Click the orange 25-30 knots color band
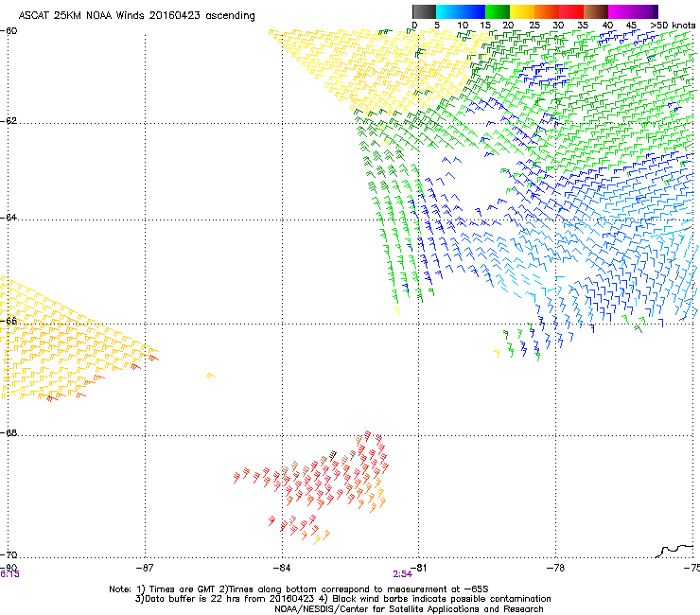The image size is (700, 615). coord(547,11)
